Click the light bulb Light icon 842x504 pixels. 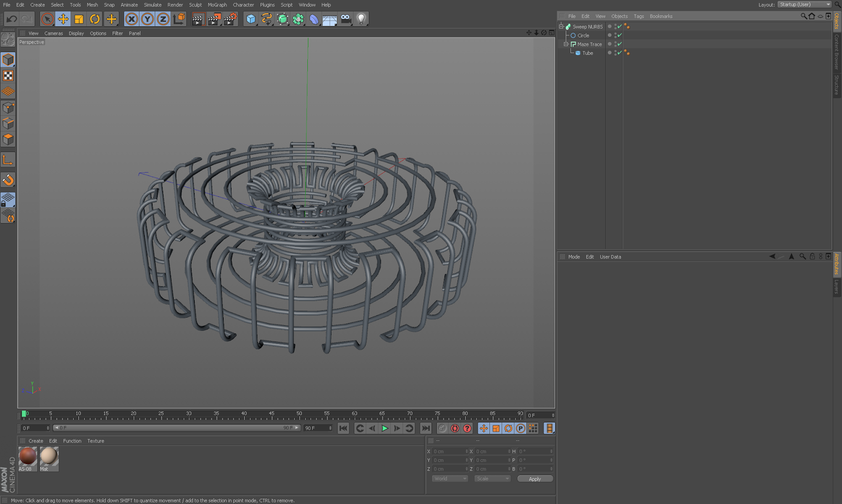click(x=361, y=19)
